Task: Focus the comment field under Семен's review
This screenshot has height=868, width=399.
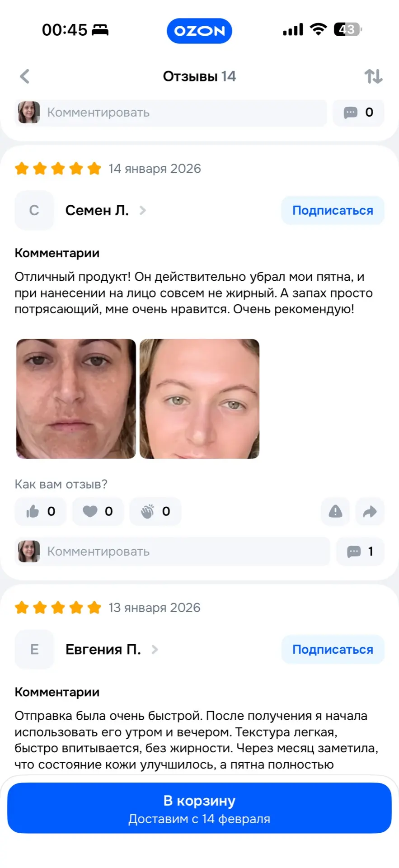Action: (173, 552)
